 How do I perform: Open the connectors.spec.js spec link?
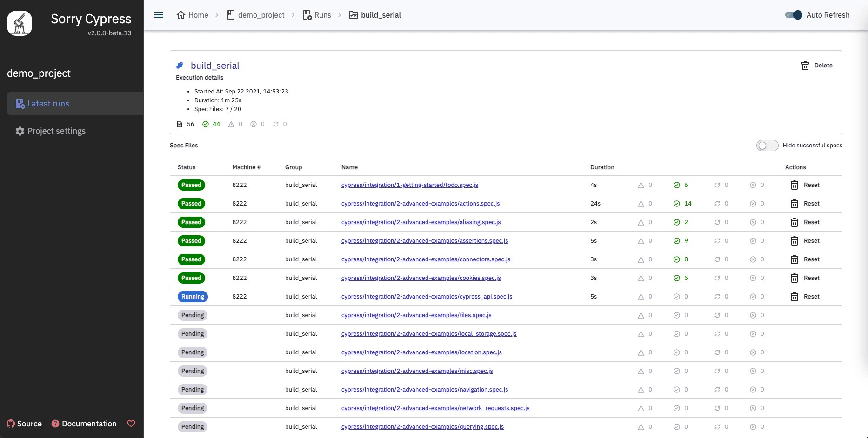click(x=426, y=259)
